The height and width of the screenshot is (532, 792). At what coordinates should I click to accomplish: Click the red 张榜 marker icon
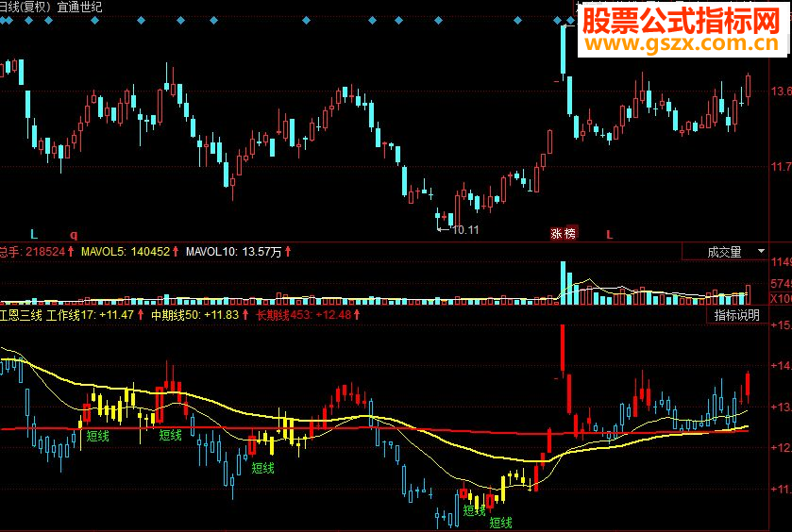click(x=564, y=234)
